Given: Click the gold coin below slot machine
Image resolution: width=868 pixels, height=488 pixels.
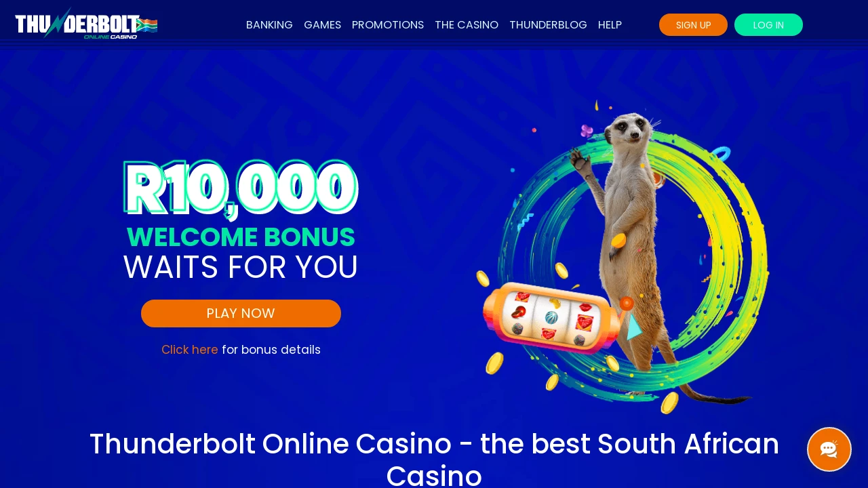Looking at the screenshot, I should (x=494, y=363).
